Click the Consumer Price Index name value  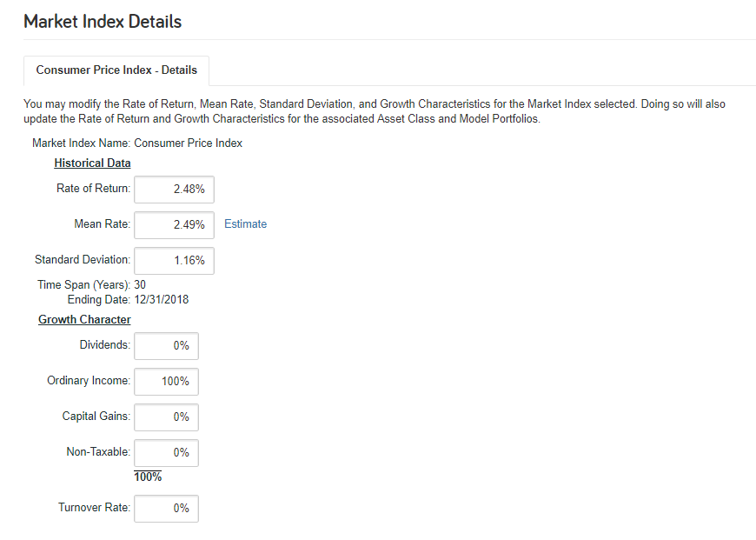188,143
